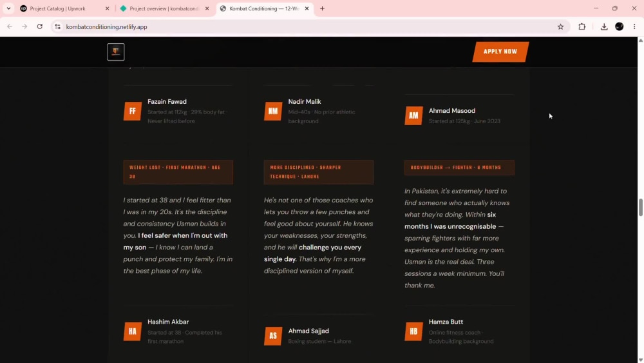This screenshot has width=644, height=363.
Task: Click 'Started at 125kg · June 2023' subtitle
Action: point(464,121)
